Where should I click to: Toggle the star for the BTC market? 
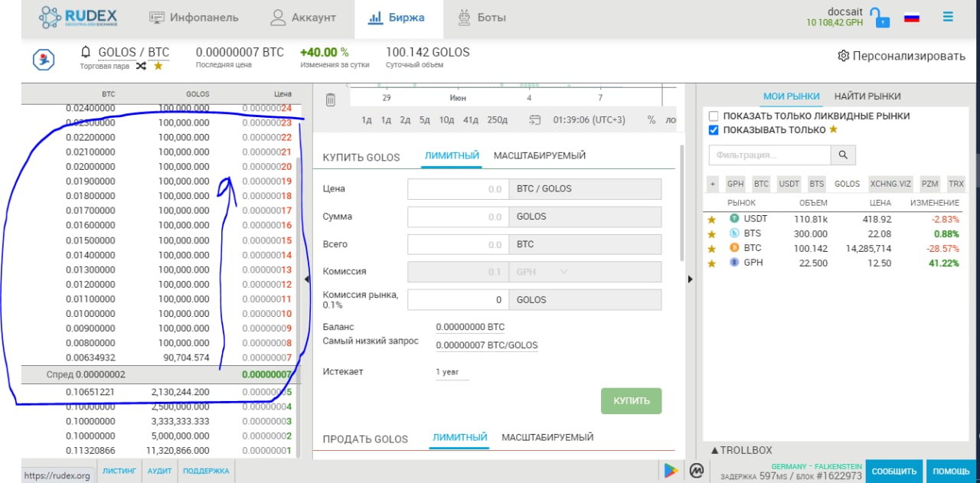711,249
